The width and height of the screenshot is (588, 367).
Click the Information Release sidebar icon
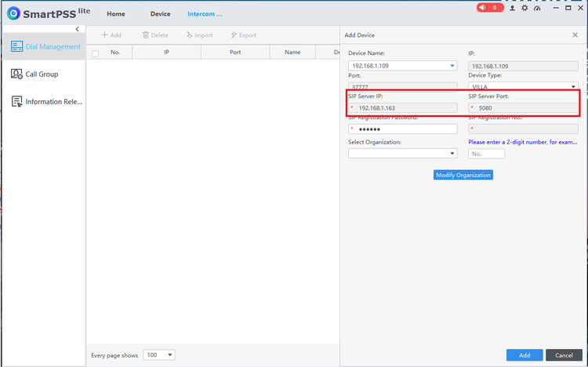(17, 102)
